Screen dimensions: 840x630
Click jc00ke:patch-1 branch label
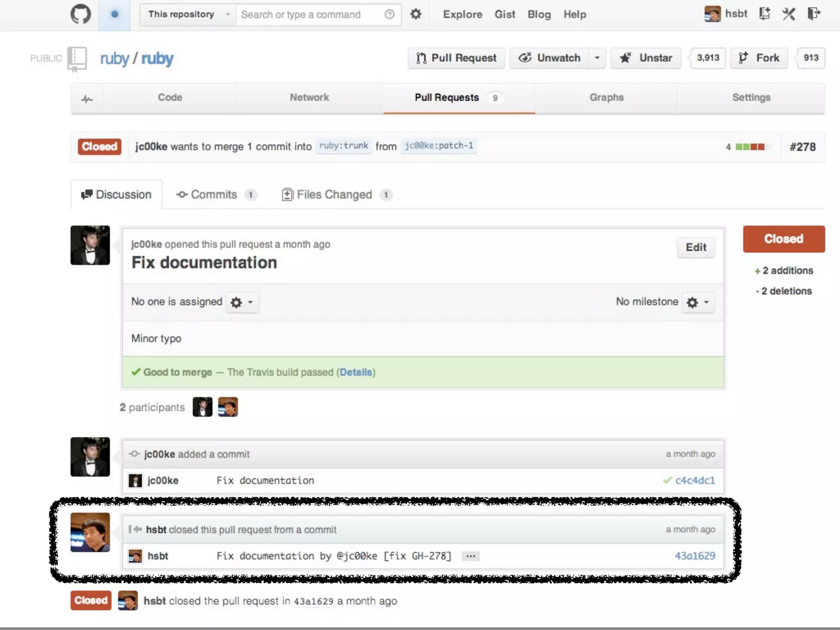coord(439,146)
